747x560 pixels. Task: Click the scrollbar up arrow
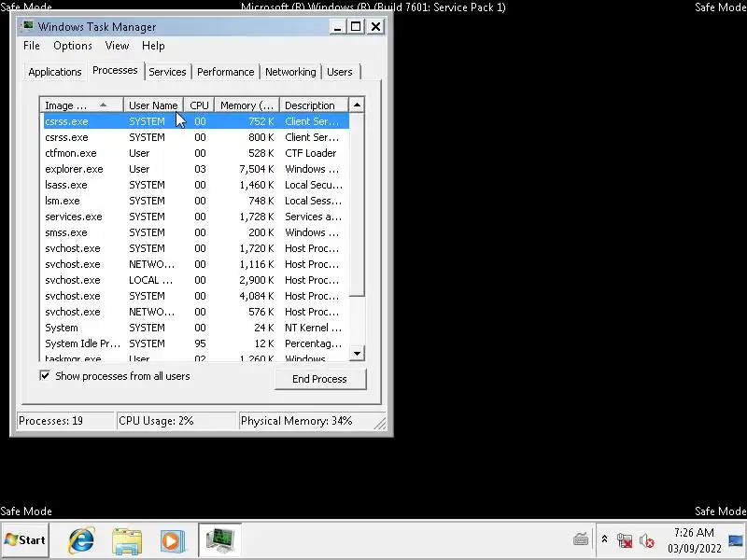tap(357, 105)
